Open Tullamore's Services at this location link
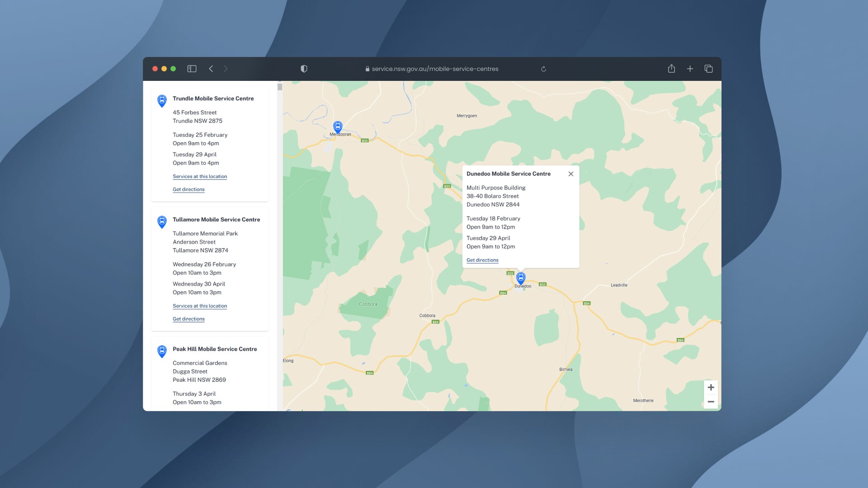Screen dimensions: 868x488 (x=200, y=306)
